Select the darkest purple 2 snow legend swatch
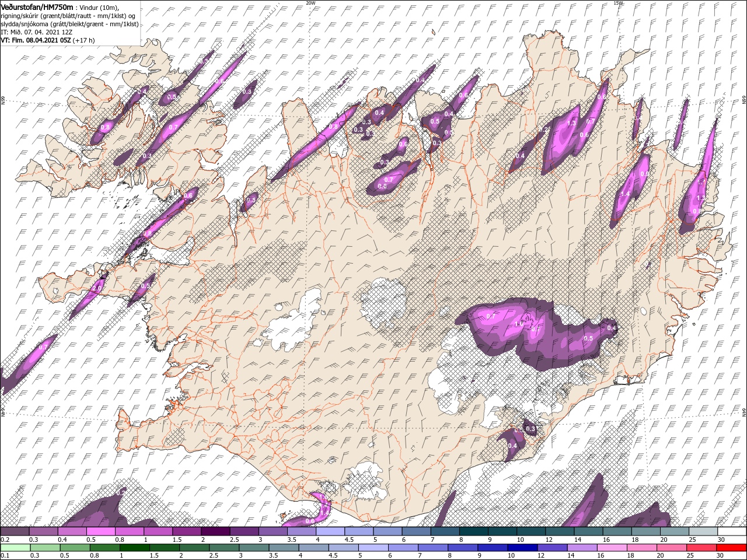Screen dimensions: 747x560 click(215, 531)
